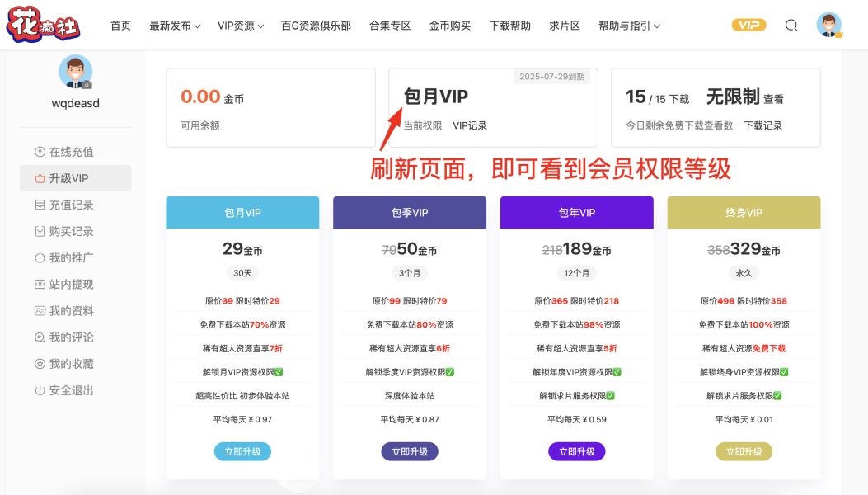Click 超高性价比 初步体验本站 row
The image size is (868, 495).
pos(242,396)
